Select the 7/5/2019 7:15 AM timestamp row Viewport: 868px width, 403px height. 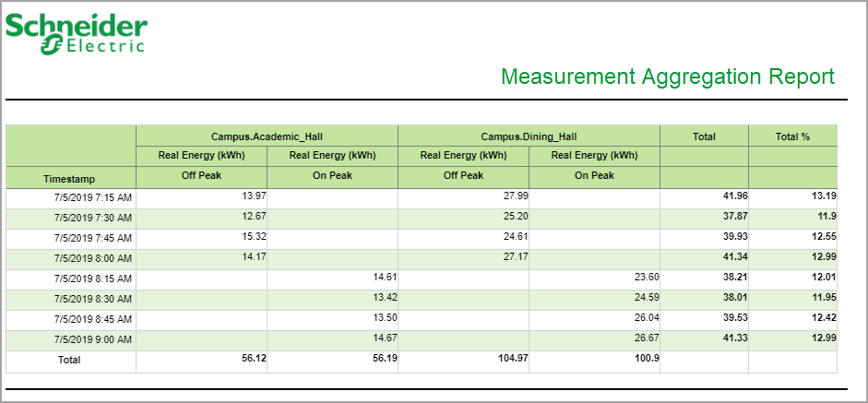[93, 198]
